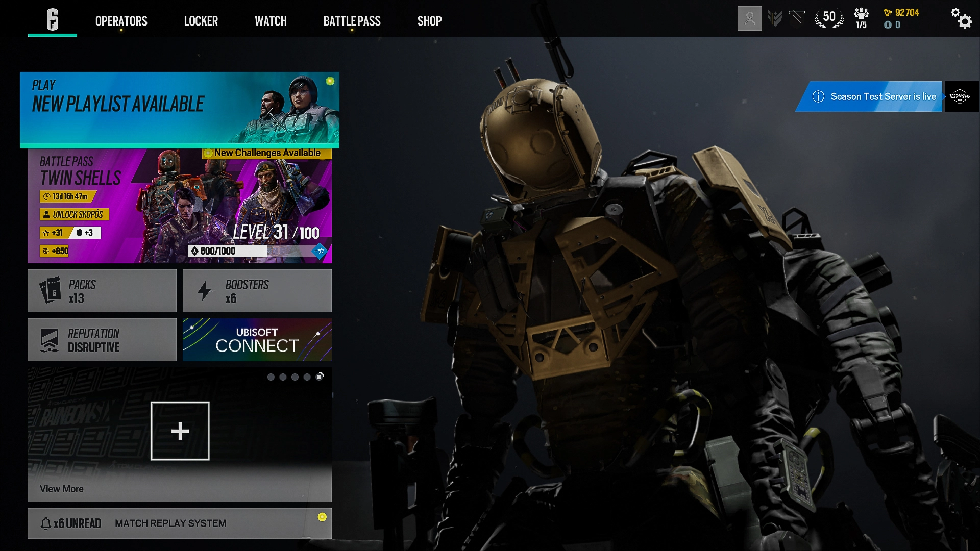Click the Renown currency 92704 counter

[x=902, y=13]
